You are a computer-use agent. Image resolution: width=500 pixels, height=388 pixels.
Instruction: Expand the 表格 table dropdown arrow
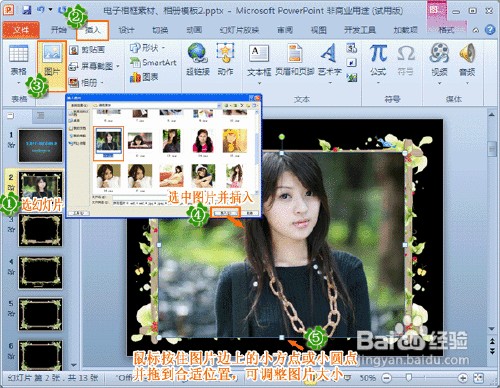[19, 82]
